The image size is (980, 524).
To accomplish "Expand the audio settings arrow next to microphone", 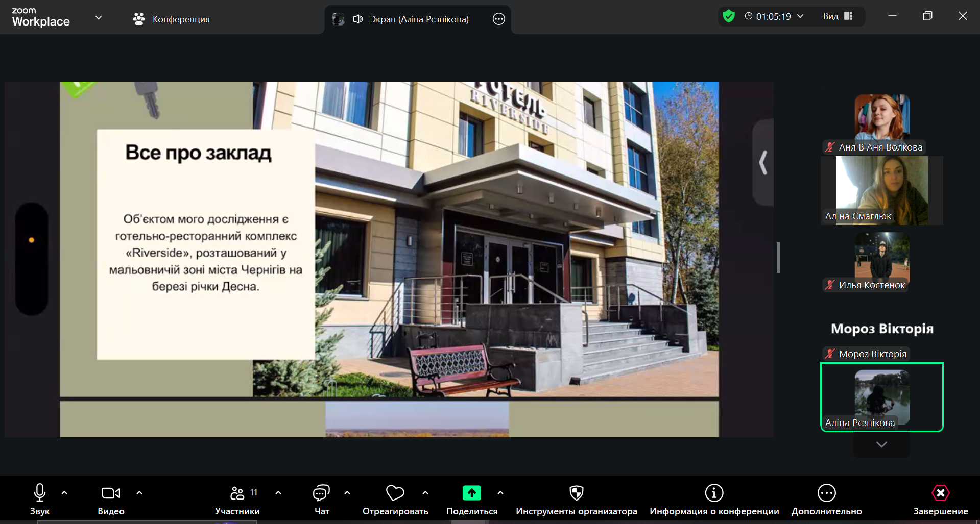I will (x=64, y=493).
